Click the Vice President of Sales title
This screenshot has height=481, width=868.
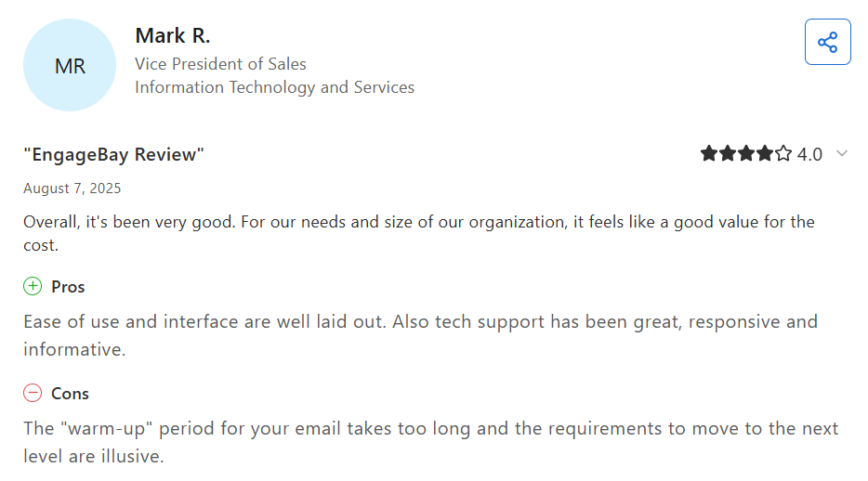220,64
